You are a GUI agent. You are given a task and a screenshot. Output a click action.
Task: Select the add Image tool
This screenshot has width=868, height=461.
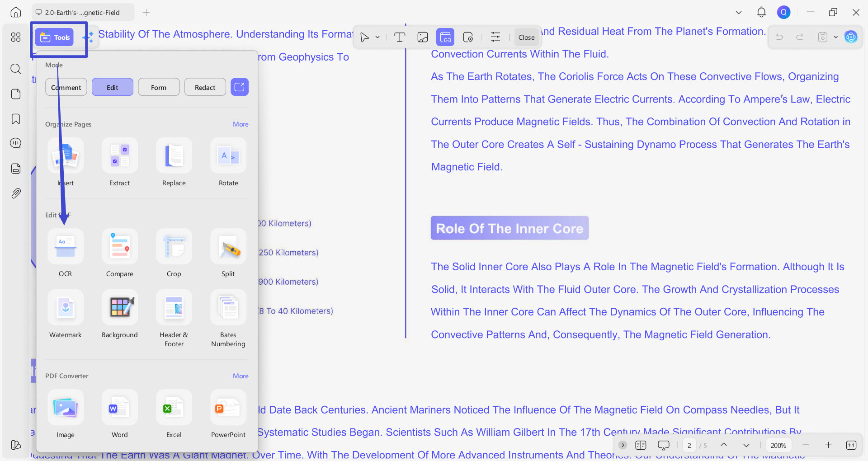(x=423, y=37)
